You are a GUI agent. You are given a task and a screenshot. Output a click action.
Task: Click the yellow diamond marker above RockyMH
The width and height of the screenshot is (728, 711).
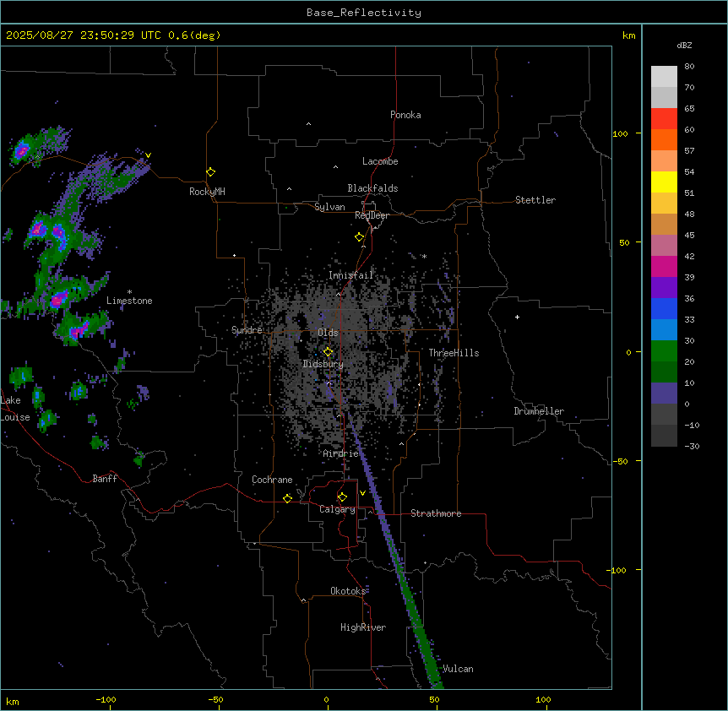pyautogui.click(x=210, y=172)
